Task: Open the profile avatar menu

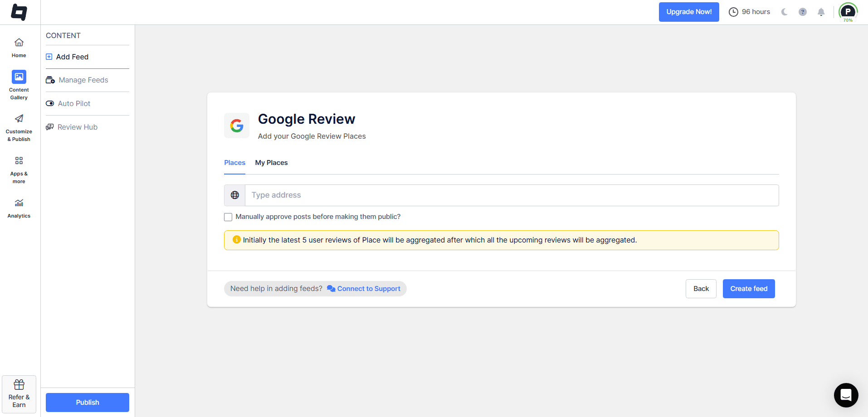Action: (x=848, y=12)
